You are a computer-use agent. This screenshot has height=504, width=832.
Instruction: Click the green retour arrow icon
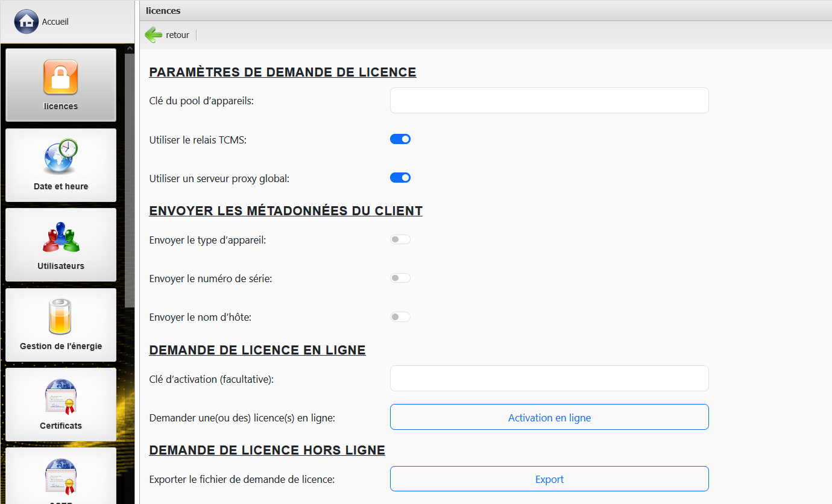tap(154, 35)
